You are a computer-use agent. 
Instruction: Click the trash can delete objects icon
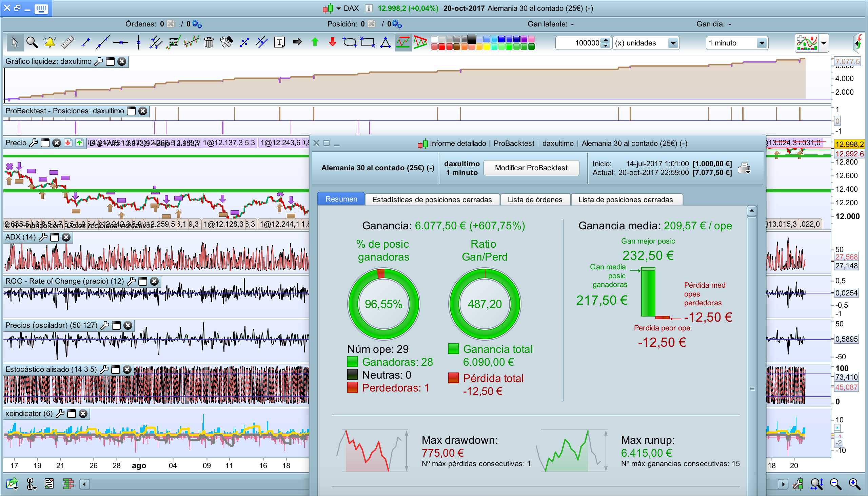click(x=209, y=42)
